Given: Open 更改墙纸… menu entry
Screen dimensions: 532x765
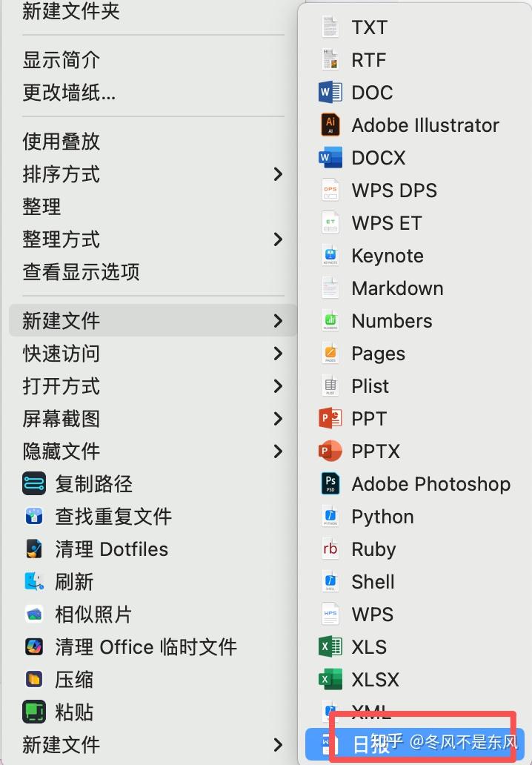Looking at the screenshot, I should pyautogui.click(x=69, y=93).
